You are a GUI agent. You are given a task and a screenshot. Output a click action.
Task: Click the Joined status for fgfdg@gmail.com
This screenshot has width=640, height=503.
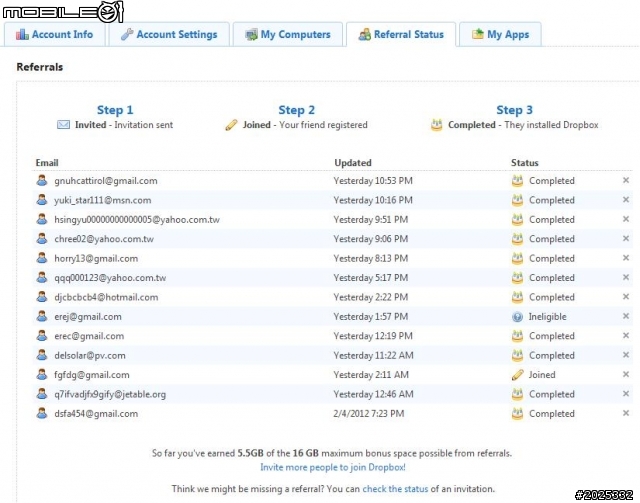point(542,375)
